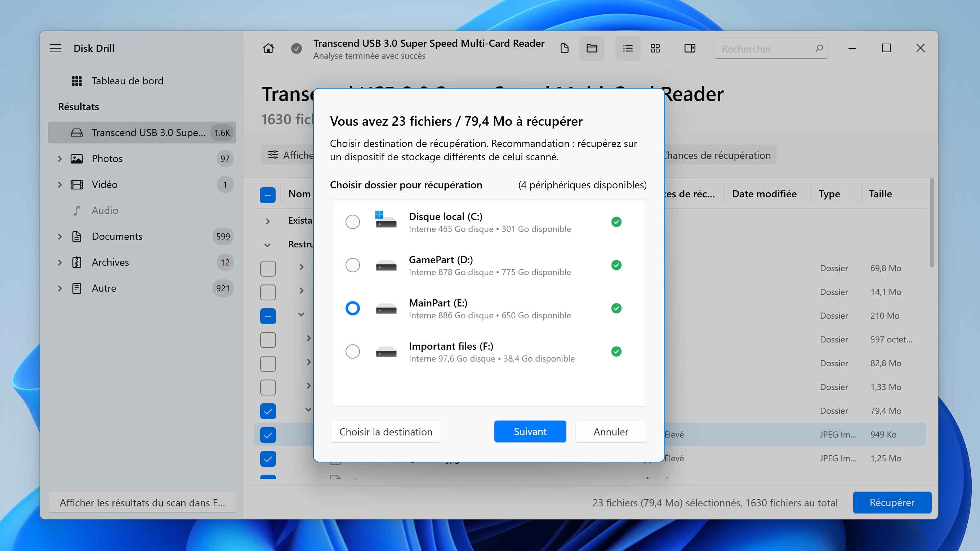Select the list view icon
Screen dimensions: 980x551
(x=628, y=48)
